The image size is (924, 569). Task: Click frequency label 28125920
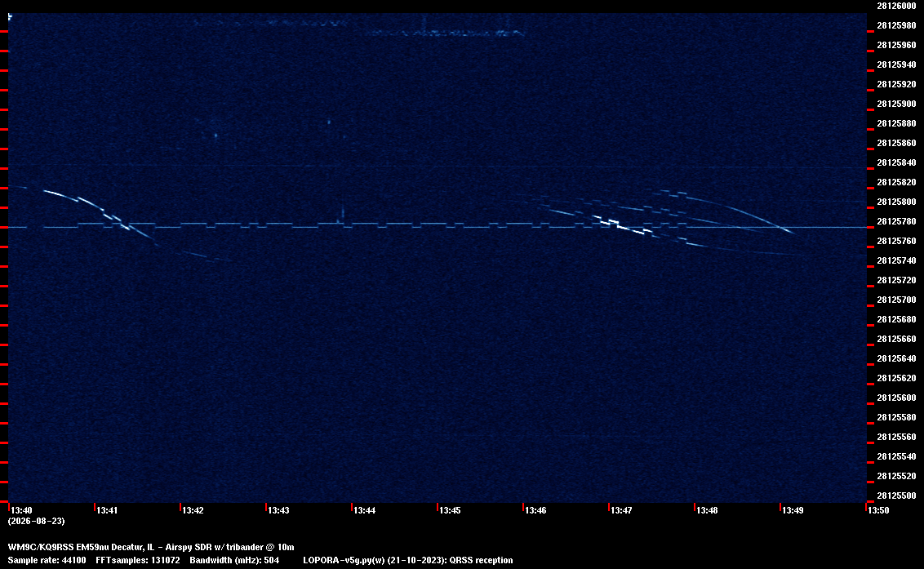[896, 84]
